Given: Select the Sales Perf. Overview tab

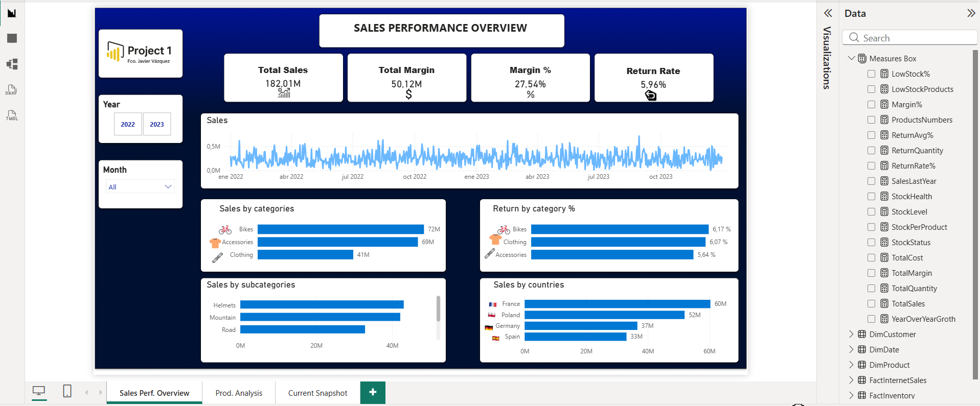Looking at the screenshot, I should (154, 393).
